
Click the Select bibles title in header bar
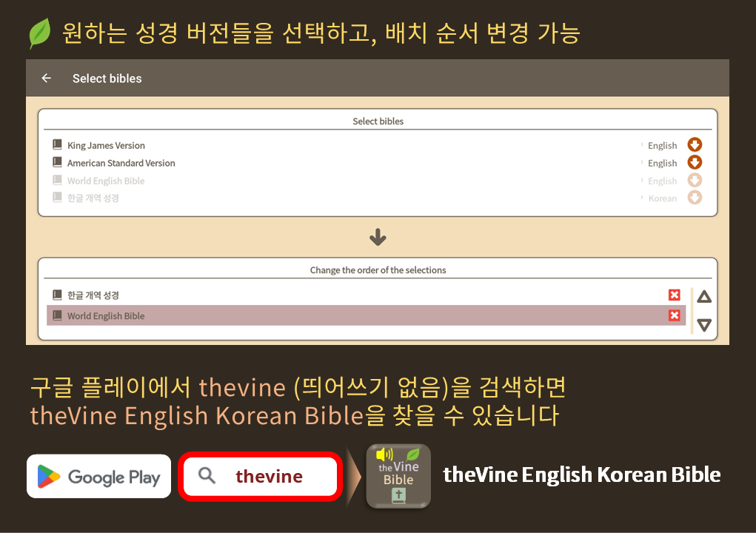(x=107, y=78)
